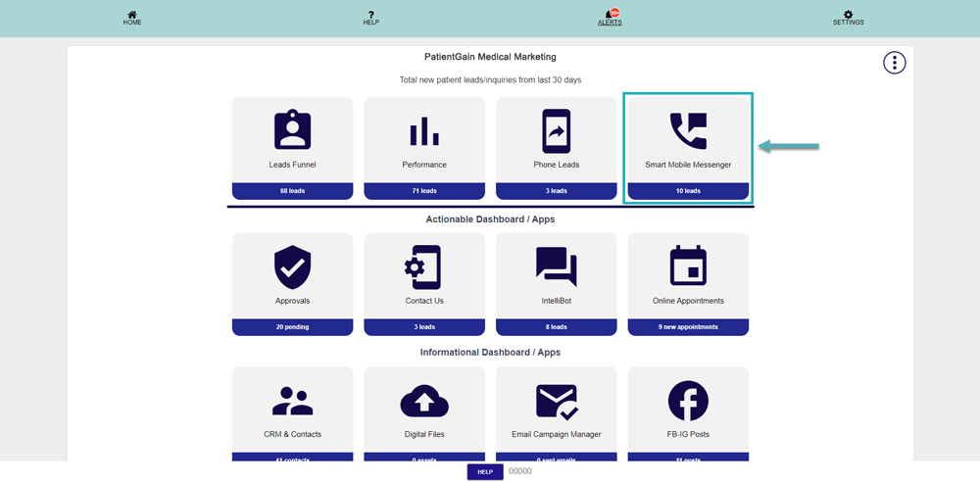This screenshot has height=482, width=980.
Task: Open the FB-IG Posts Facebook icon
Action: point(688,401)
